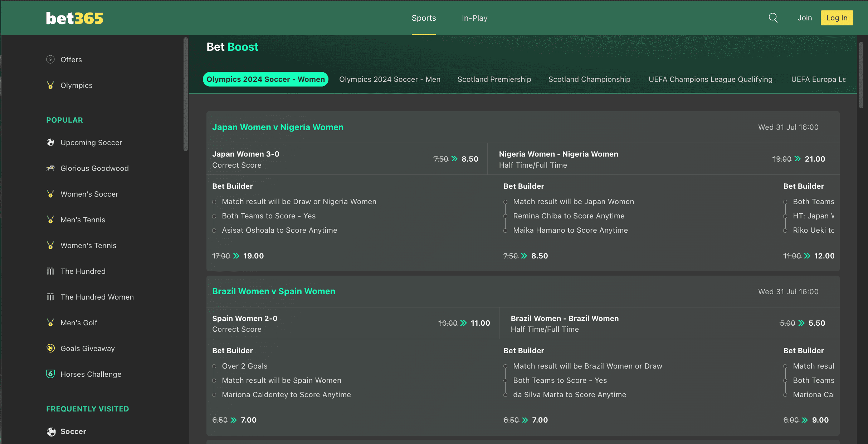
Task: Open Japan Women v Nigeria Women match
Action: [278, 127]
